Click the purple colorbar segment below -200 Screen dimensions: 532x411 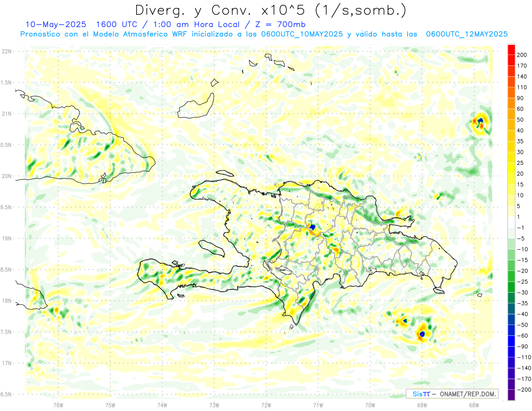click(x=511, y=395)
